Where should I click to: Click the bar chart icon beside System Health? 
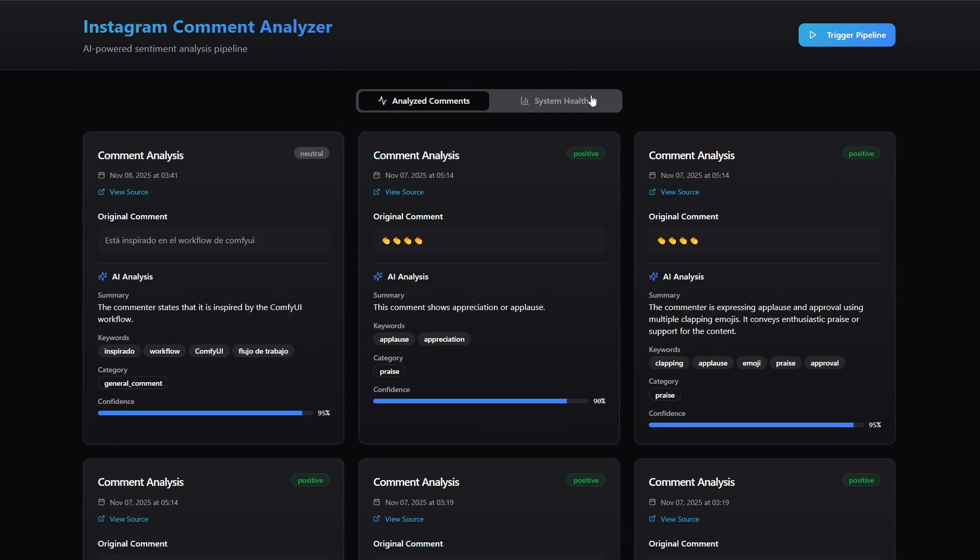pyautogui.click(x=524, y=101)
